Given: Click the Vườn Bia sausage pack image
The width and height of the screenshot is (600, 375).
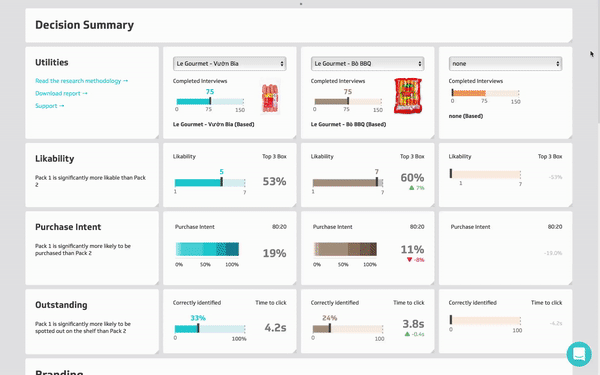Looking at the screenshot, I should [271, 97].
